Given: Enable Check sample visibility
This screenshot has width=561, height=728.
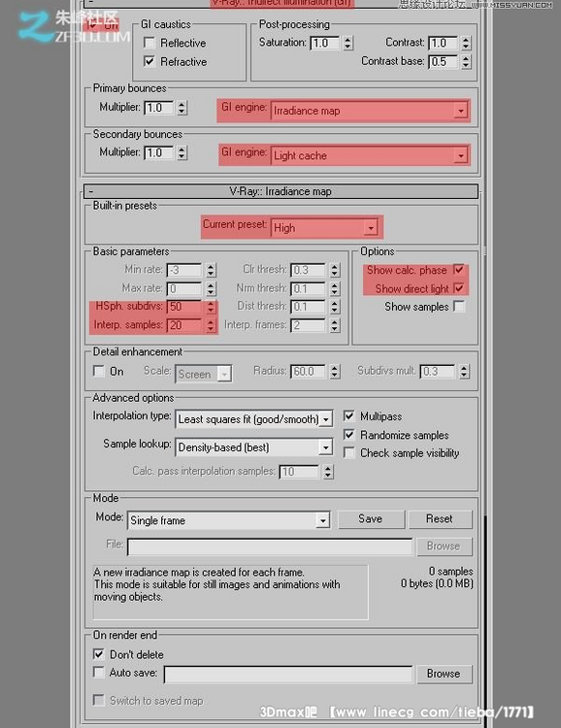Looking at the screenshot, I should (348, 452).
